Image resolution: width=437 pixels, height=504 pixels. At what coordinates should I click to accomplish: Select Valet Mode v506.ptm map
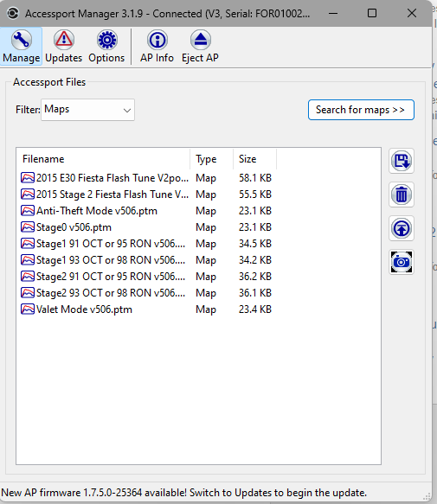(147, 309)
